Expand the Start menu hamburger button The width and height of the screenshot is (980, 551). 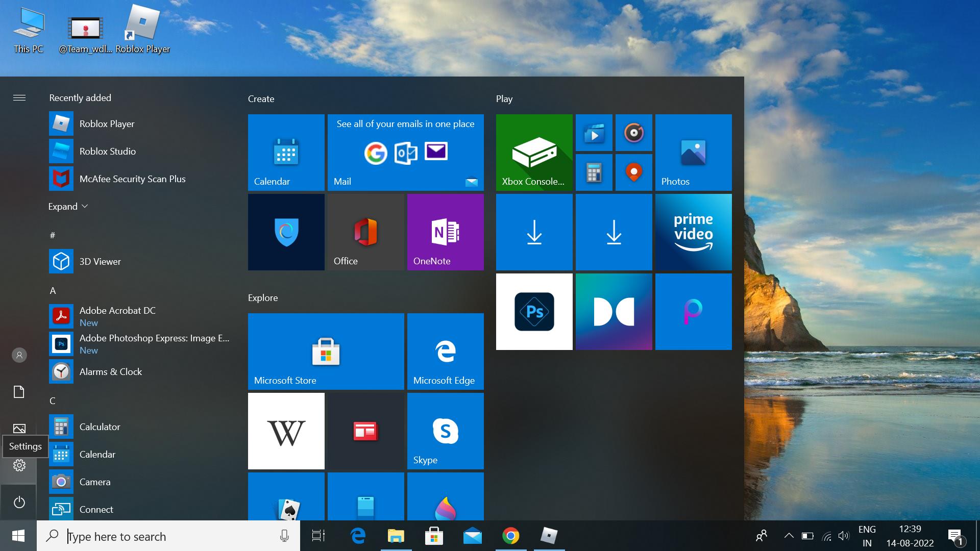pos(19,97)
